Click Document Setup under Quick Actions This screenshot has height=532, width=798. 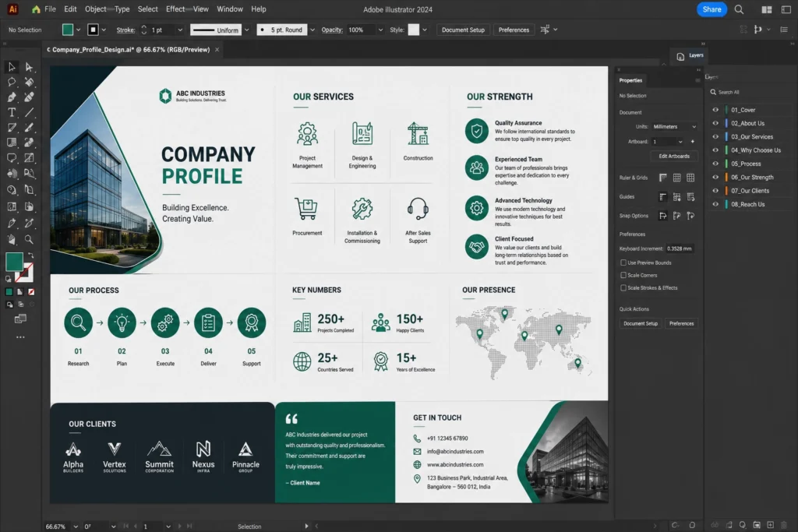click(x=641, y=323)
